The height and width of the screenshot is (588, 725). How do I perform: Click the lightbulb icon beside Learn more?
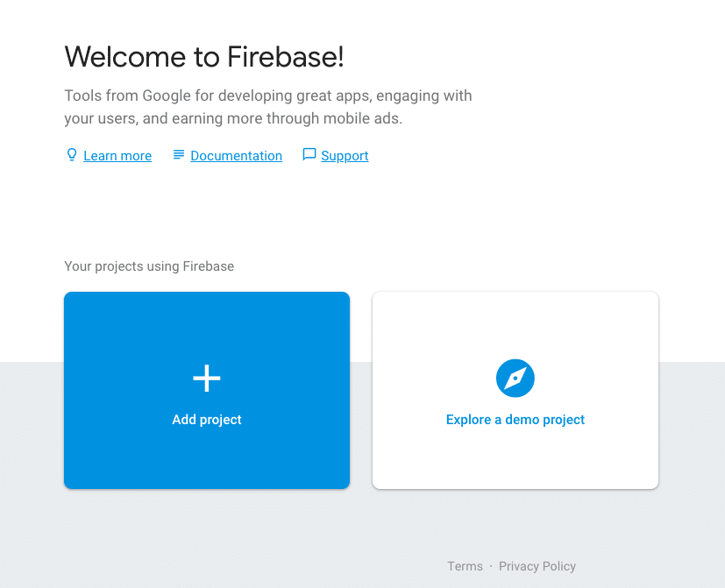(x=72, y=155)
